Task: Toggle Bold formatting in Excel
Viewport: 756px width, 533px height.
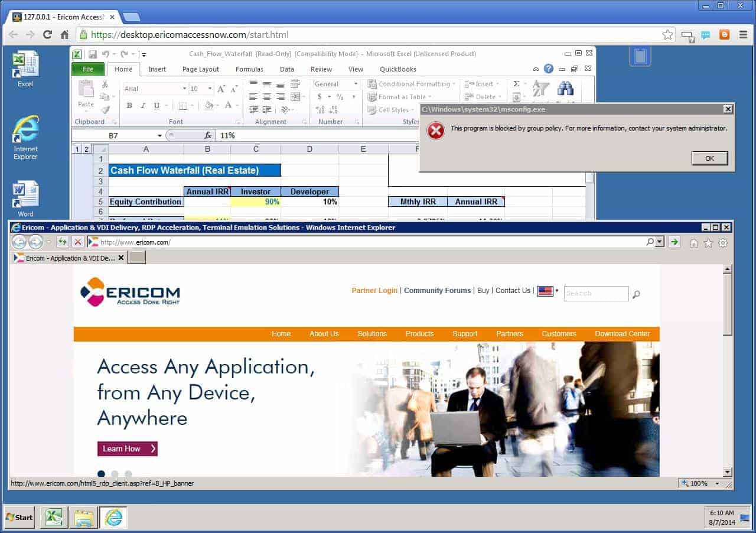Action: tap(129, 106)
